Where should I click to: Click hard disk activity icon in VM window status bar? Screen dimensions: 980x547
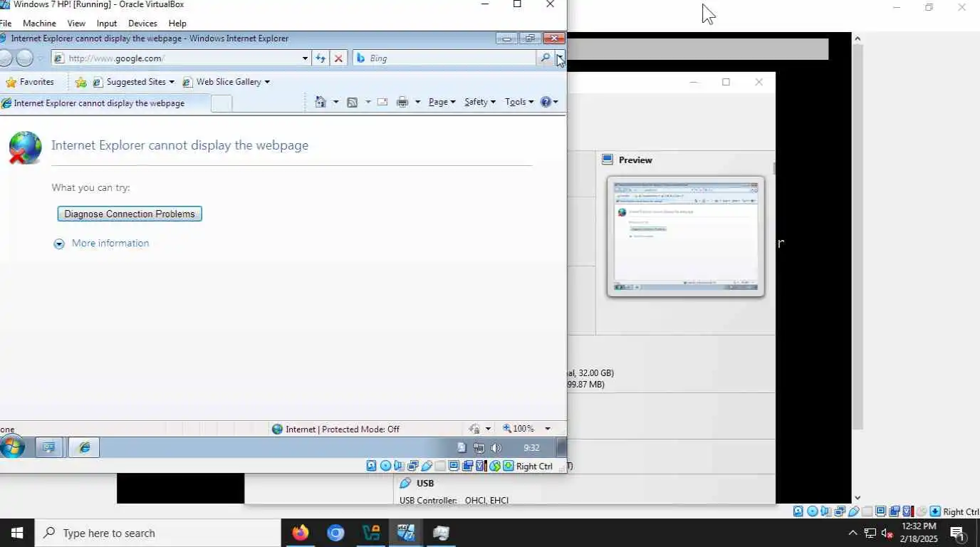[x=371, y=466]
